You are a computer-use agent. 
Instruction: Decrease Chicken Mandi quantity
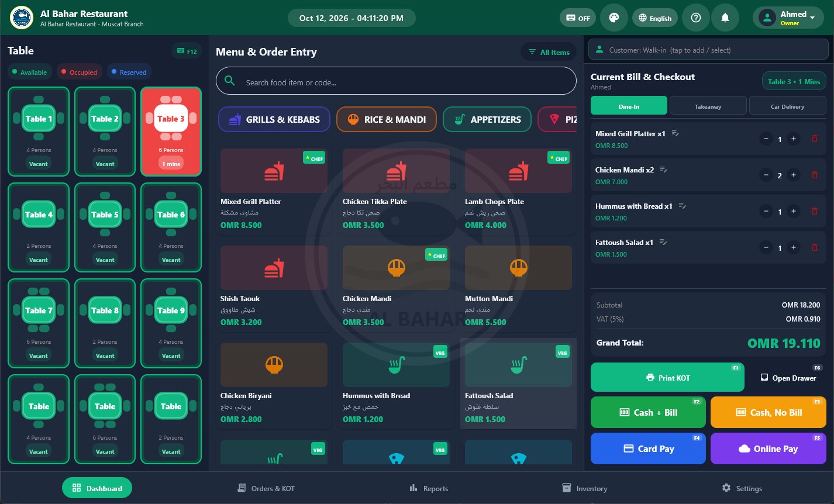coord(766,175)
